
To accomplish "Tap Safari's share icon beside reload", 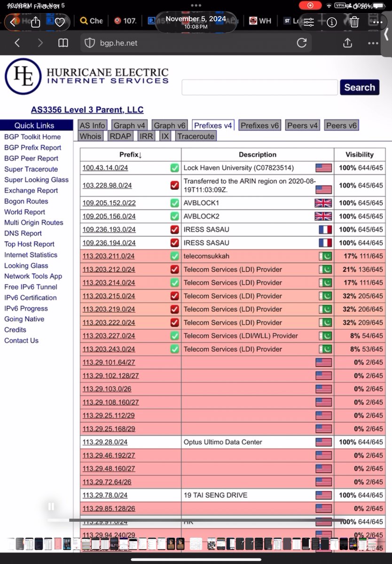I will pos(348,43).
